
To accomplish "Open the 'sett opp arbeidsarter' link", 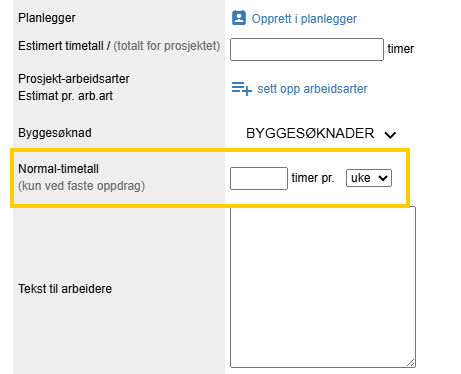I will (312, 89).
